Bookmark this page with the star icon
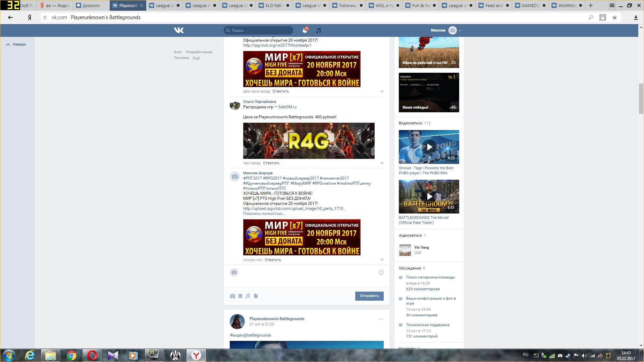 [614, 17]
